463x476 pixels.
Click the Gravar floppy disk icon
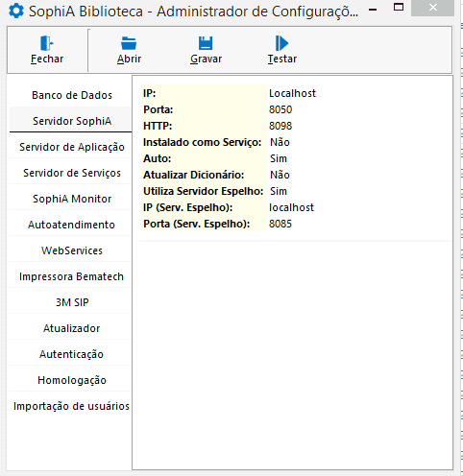206,43
